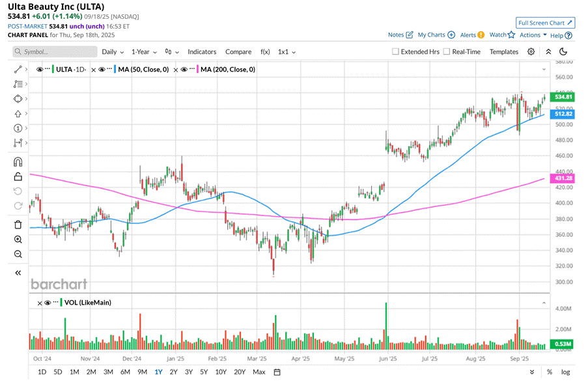Viewport: 588px width, 384px height.
Task: Collapse the toolbar with double chevron
Action: click(x=548, y=52)
